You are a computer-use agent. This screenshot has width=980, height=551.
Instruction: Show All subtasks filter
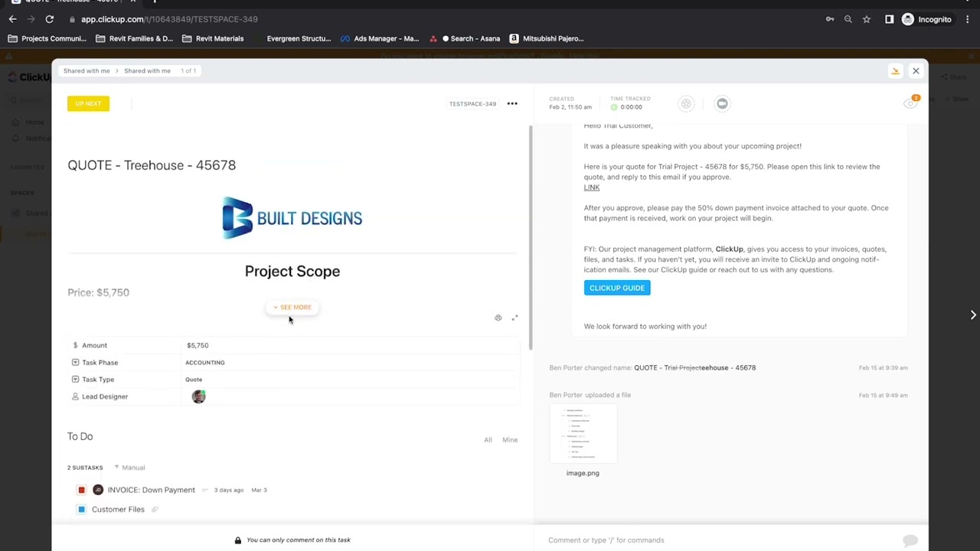(488, 440)
